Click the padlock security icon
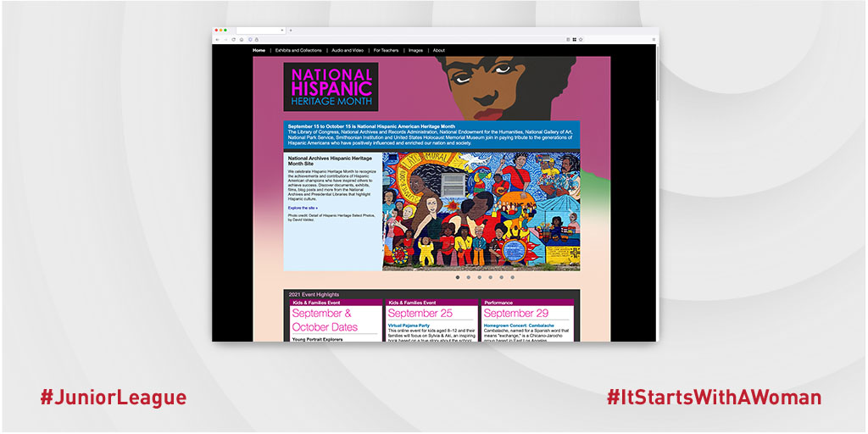Screen dimensions: 868x434 (x=256, y=39)
